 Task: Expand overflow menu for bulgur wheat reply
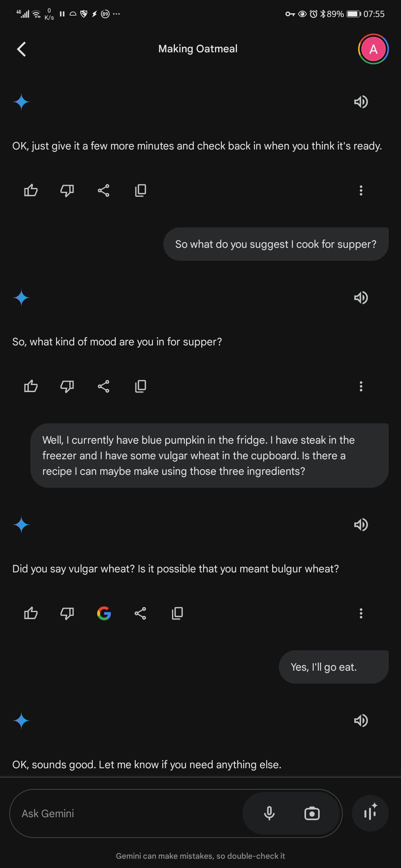click(361, 613)
